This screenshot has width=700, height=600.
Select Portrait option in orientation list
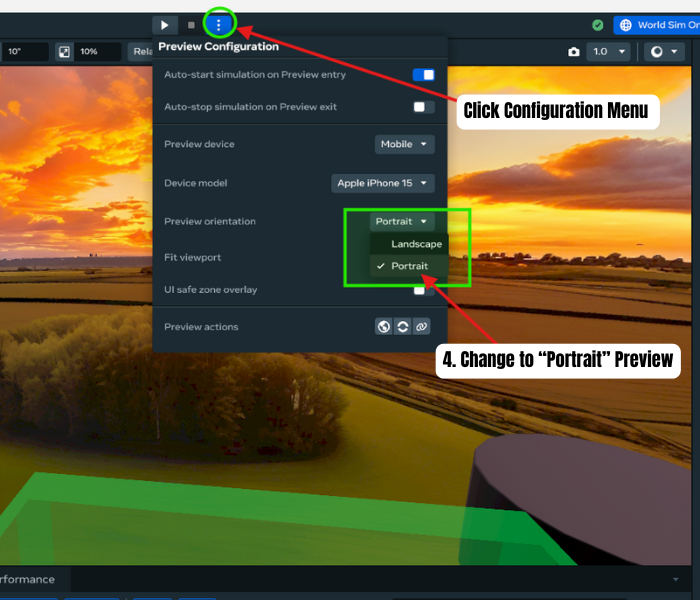[408, 266]
